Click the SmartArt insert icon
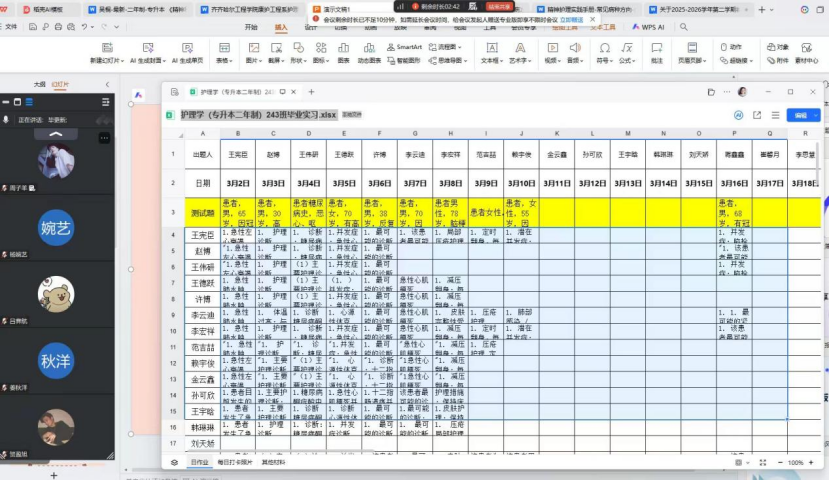Screen dimensions: 830x481 point(405,47)
